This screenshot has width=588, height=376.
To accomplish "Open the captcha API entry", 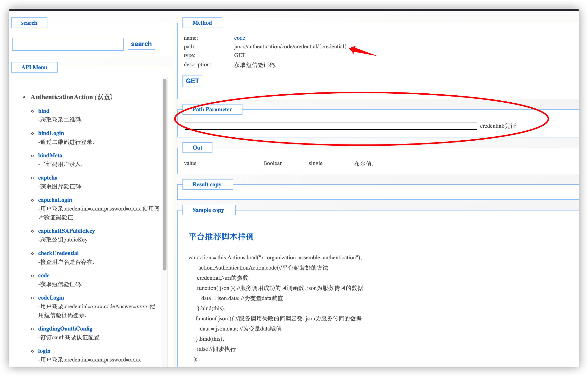I will 48,178.
